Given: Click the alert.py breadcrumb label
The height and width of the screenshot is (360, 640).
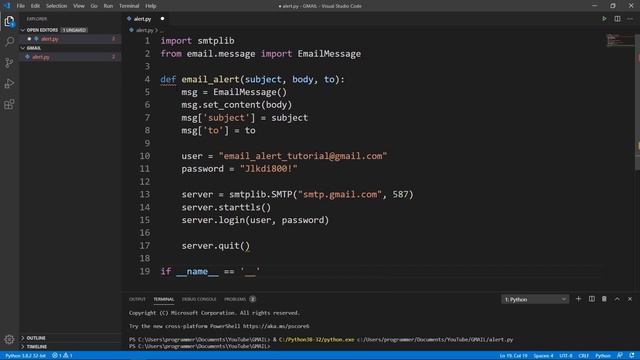Looking at the screenshot, I should pos(144,30).
